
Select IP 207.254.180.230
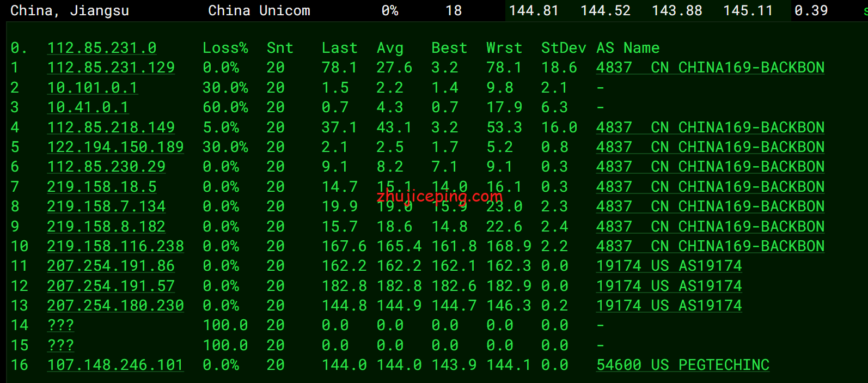click(115, 306)
